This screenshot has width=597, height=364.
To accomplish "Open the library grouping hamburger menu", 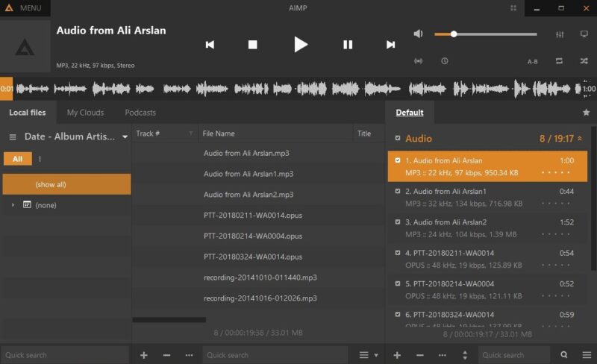I will click(x=13, y=136).
